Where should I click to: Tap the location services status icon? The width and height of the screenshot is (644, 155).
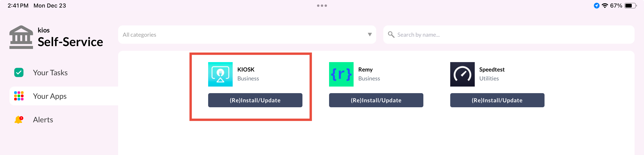point(596,5)
